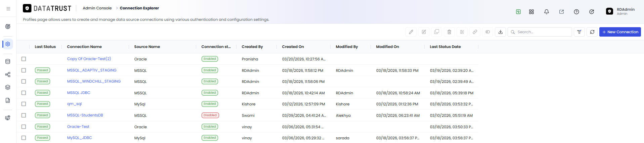644x143 pixels.
Task: Open MSSQL-StudentsDB connection link
Action: click(85, 115)
